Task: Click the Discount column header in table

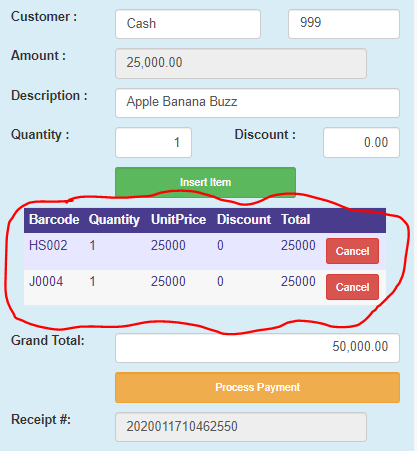Action: point(244,220)
